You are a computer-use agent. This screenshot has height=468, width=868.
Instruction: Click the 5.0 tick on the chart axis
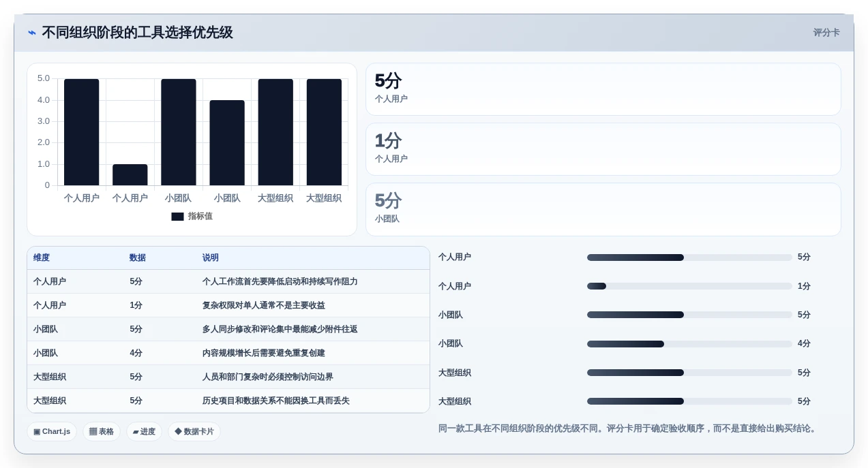pyautogui.click(x=44, y=78)
